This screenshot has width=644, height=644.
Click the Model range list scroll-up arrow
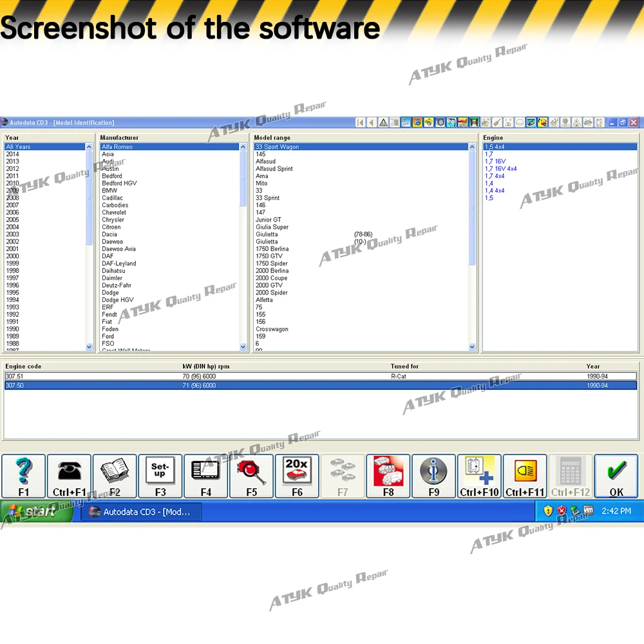(472, 147)
